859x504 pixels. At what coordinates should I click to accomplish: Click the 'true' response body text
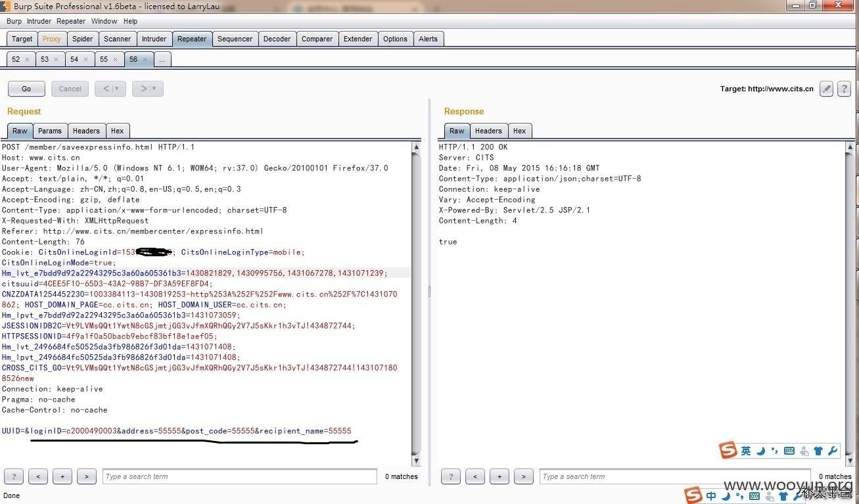[x=448, y=242]
